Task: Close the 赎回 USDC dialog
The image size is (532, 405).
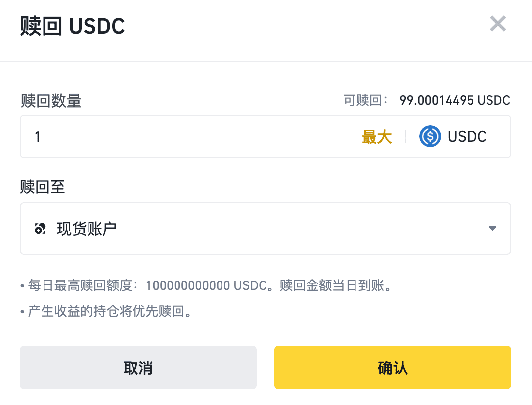Action: click(498, 24)
